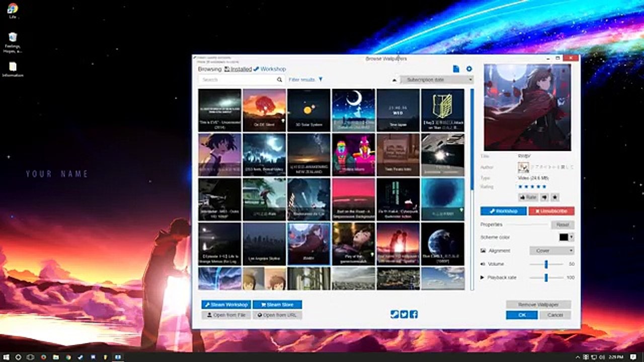Click the wallpaper star rating
This screenshot has height=362, width=644.
point(532,187)
